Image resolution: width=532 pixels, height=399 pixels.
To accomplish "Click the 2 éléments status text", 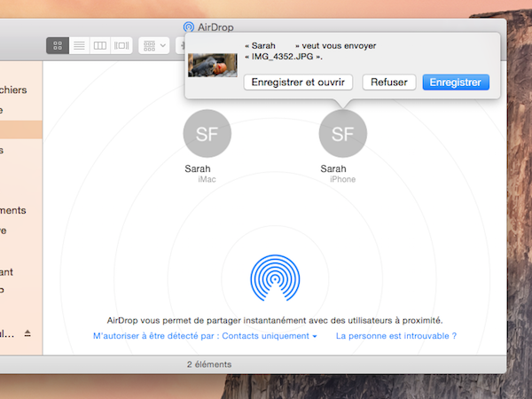I will point(209,364).
